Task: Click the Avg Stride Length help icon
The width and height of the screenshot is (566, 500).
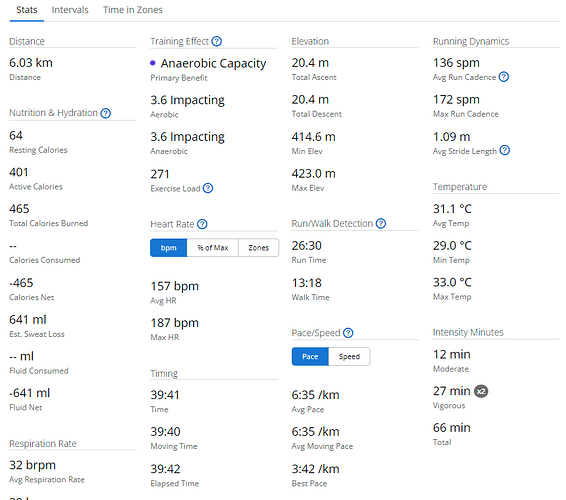Action: tap(505, 150)
